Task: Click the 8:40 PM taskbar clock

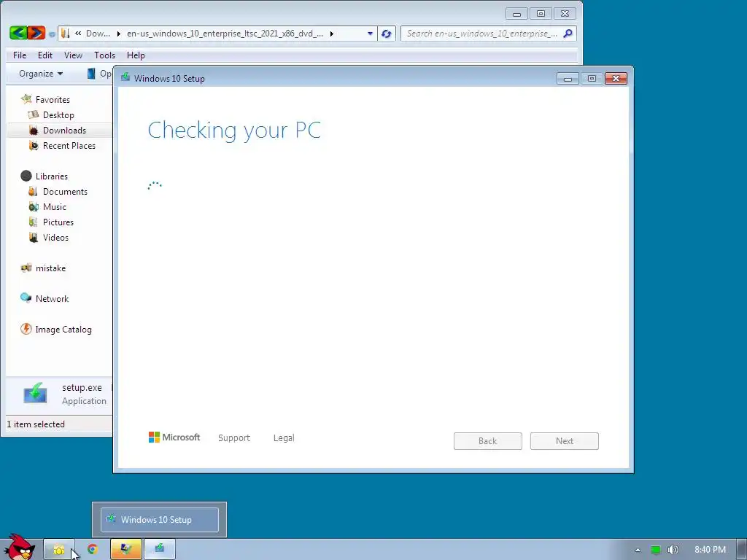Action: tap(710, 550)
